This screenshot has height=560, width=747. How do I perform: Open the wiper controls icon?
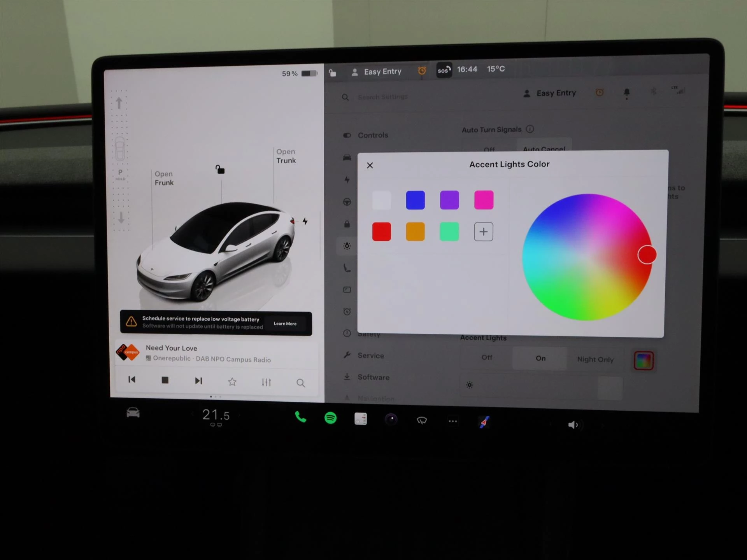tap(422, 421)
